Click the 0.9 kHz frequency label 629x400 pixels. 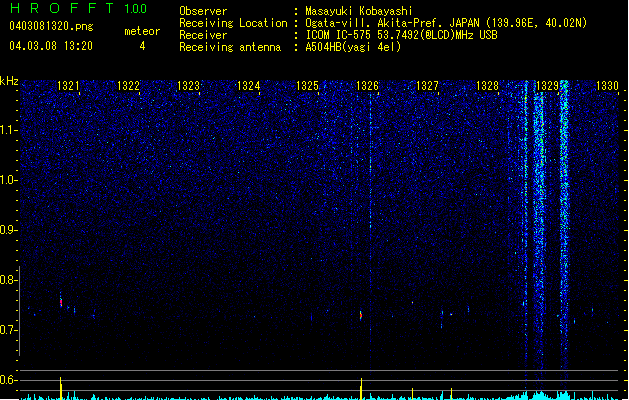pos(8,230)
